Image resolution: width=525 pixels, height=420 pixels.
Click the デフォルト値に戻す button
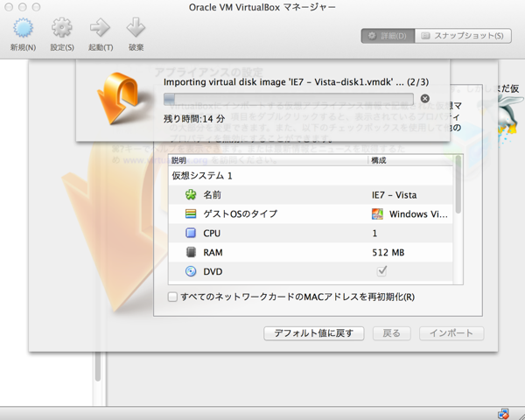pyautogui.click(x=314, y=333)
